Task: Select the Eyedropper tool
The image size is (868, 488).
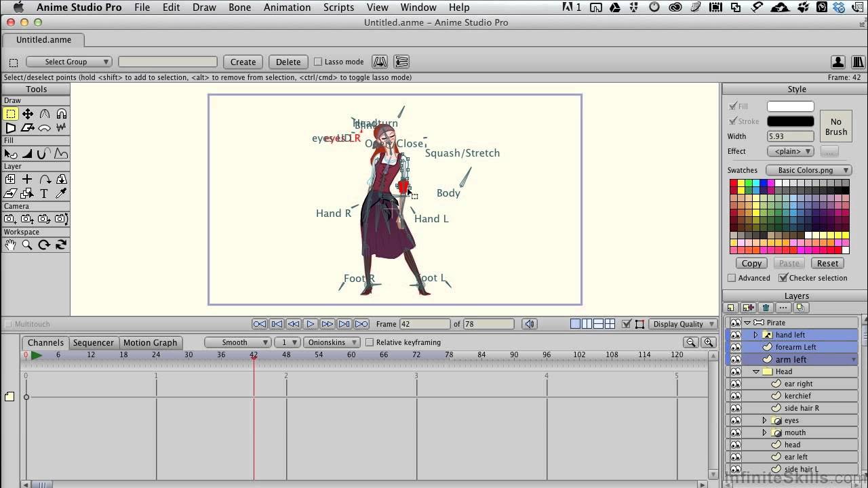Action: 61,194
